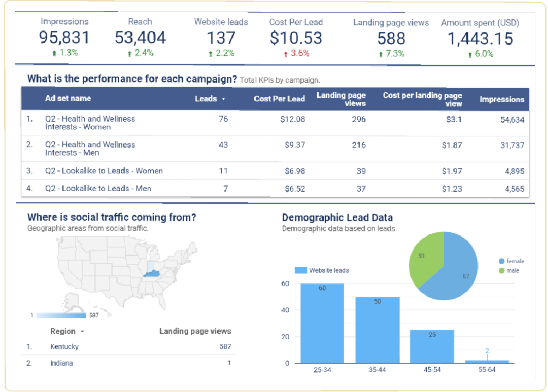Click the Website leads bar chart legend swatch
548x392 pixels.
[x=301, y=270]
